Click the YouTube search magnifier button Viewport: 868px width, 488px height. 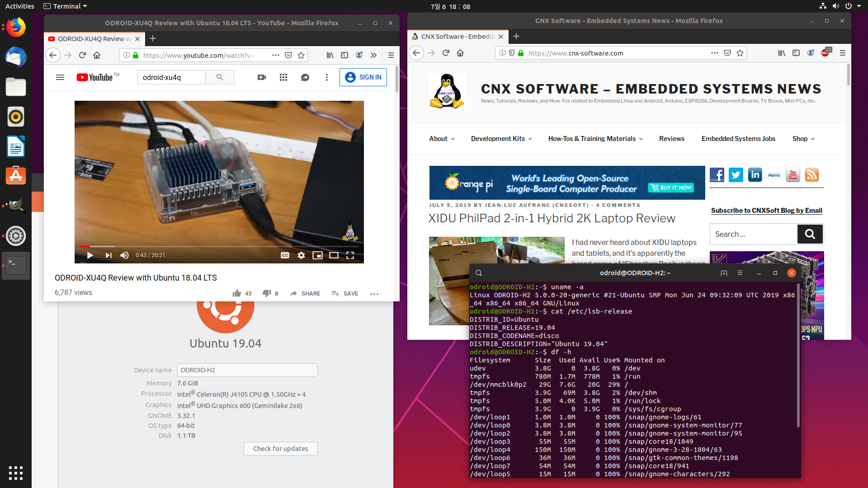click(x=220, y=77)
